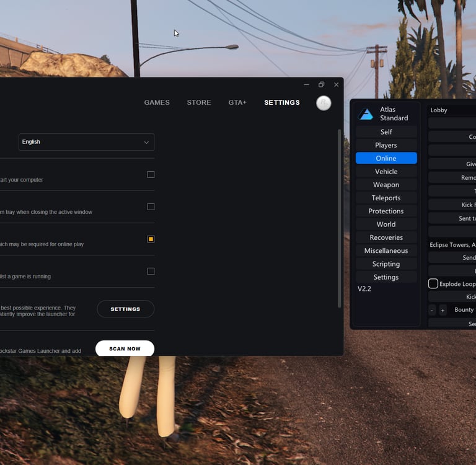476x465 pixels.
Task: Open the Store tab in Rockstar launcher
Action: [199, 103]
